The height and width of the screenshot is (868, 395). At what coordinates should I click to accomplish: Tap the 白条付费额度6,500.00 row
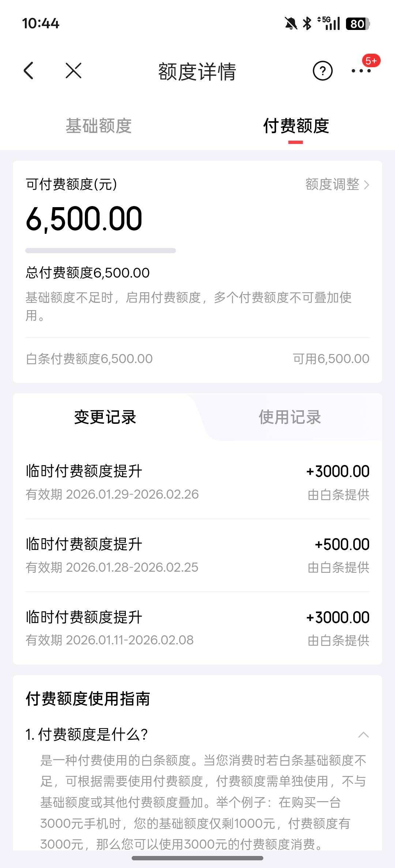197,359
